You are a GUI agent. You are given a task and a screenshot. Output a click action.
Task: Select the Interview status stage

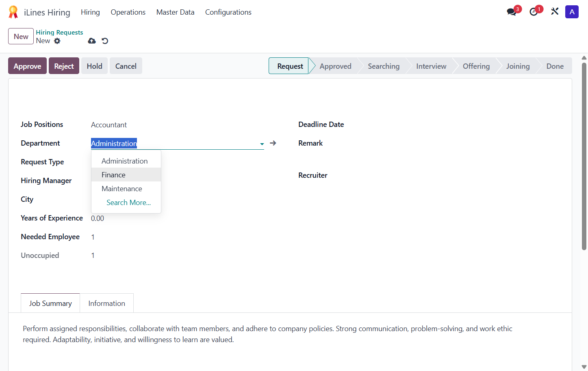[x=431, y=66]
